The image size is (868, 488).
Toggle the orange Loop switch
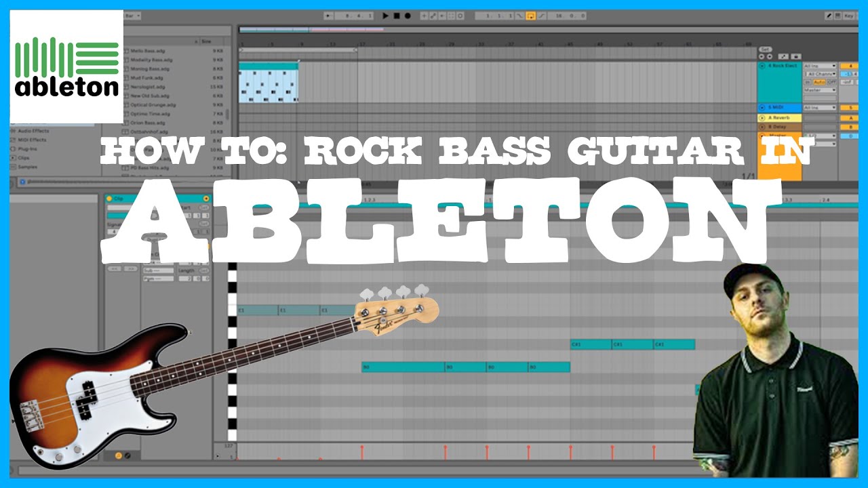530,16
